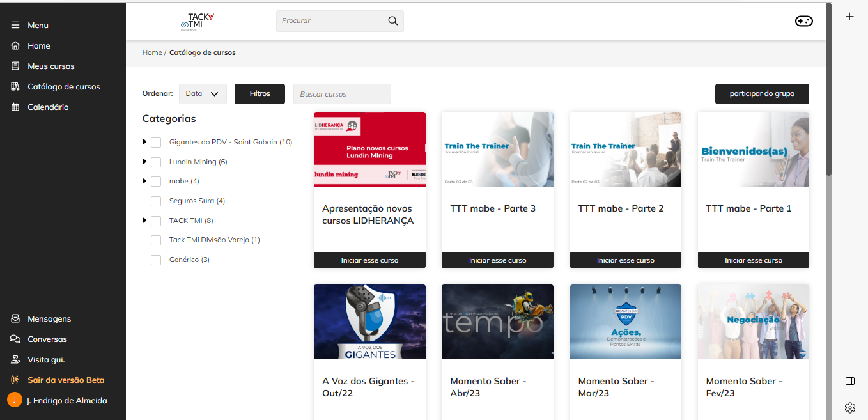Open the Calendário section
The image size is (868, 420).
(48, 107)
